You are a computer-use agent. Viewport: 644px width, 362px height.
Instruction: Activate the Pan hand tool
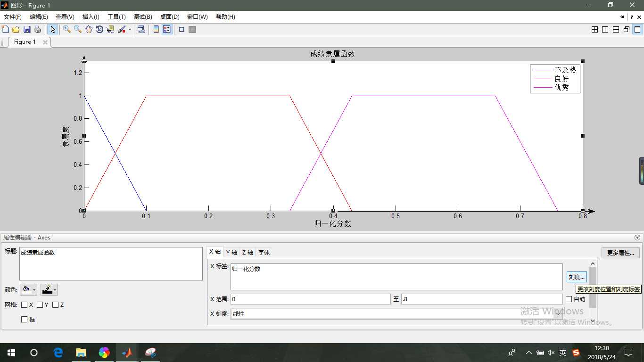[89, 29]
